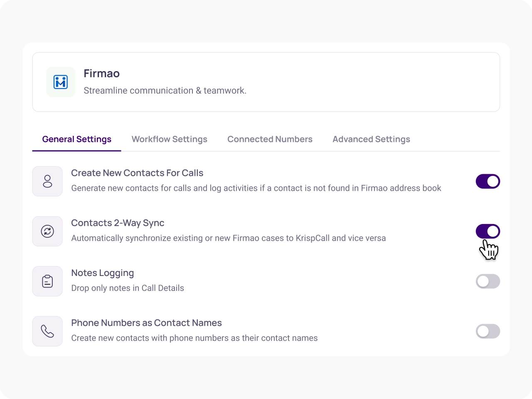Click the 'Contacts 2-Way Sync' heading

[x=118, y=223]
